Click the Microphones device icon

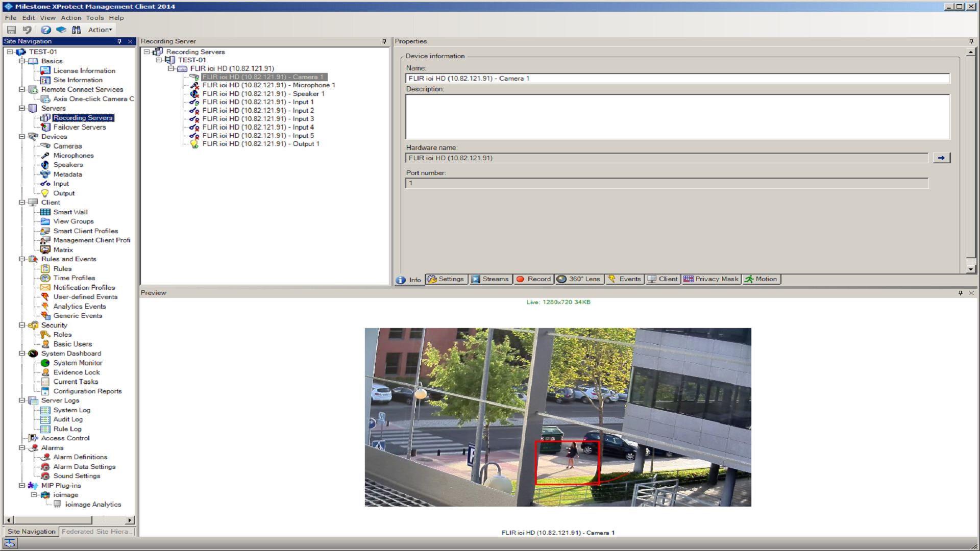pos(45,156)
